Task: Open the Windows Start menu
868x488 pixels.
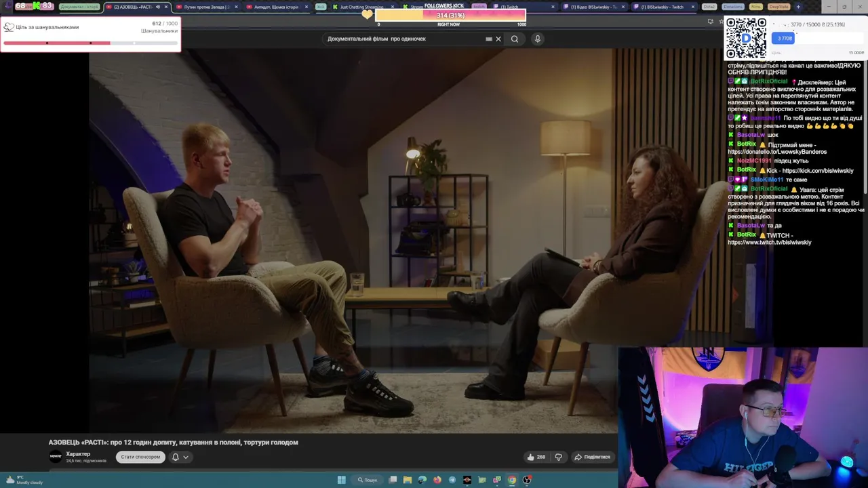Action: tap(342, 480)
